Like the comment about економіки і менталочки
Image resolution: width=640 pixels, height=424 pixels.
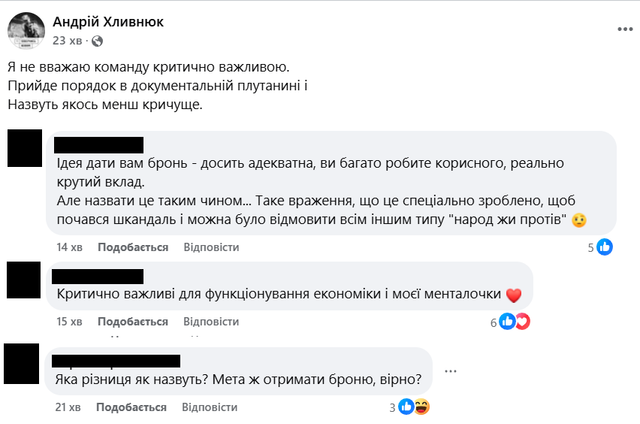click(x=132, y=322)
